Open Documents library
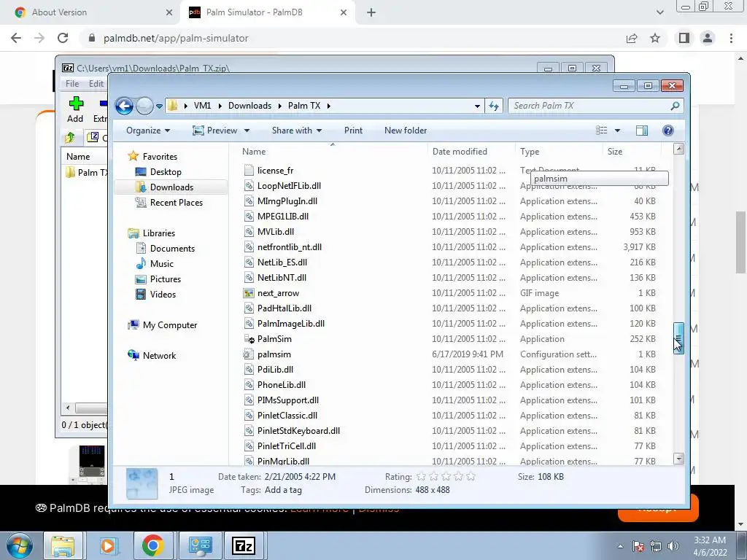 coord(172,249)
